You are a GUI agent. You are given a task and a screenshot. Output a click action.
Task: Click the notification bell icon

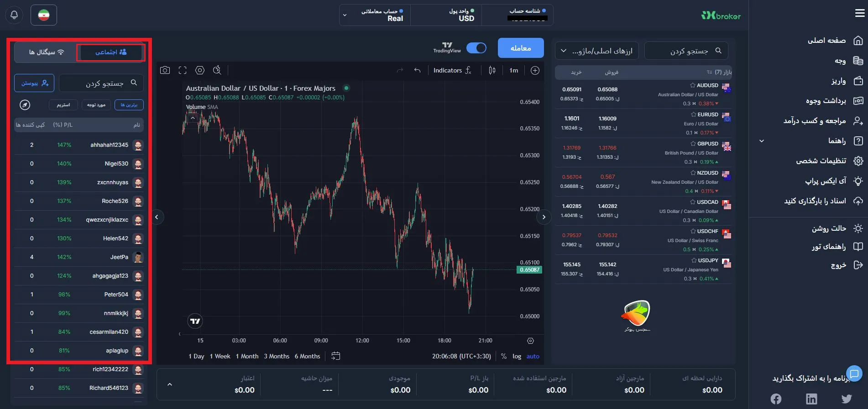click(x=14, y=15)
